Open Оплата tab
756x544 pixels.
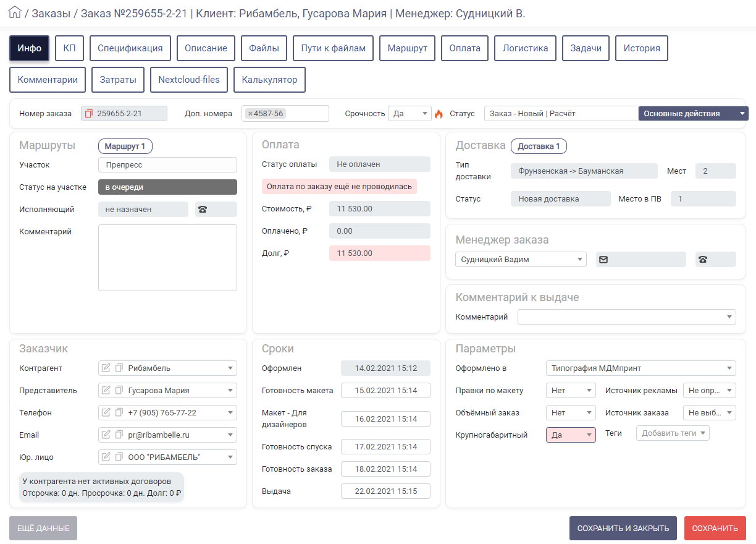[465, 48]
